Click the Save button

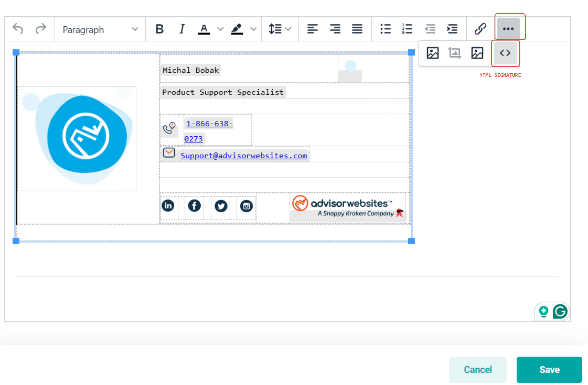(x=549, y=369)
